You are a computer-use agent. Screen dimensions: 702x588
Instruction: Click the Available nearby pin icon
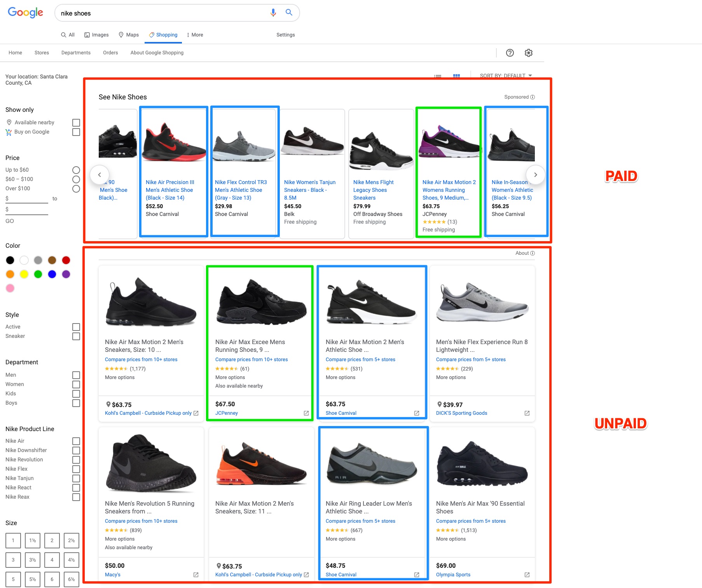pos(9,122)
